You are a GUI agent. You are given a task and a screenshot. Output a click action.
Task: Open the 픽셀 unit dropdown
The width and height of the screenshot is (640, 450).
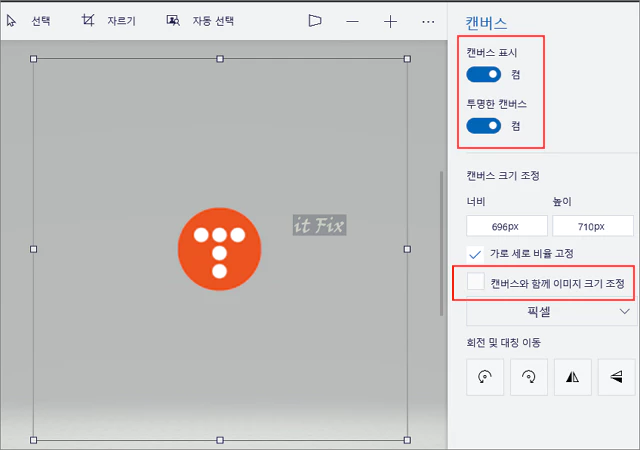551,312
